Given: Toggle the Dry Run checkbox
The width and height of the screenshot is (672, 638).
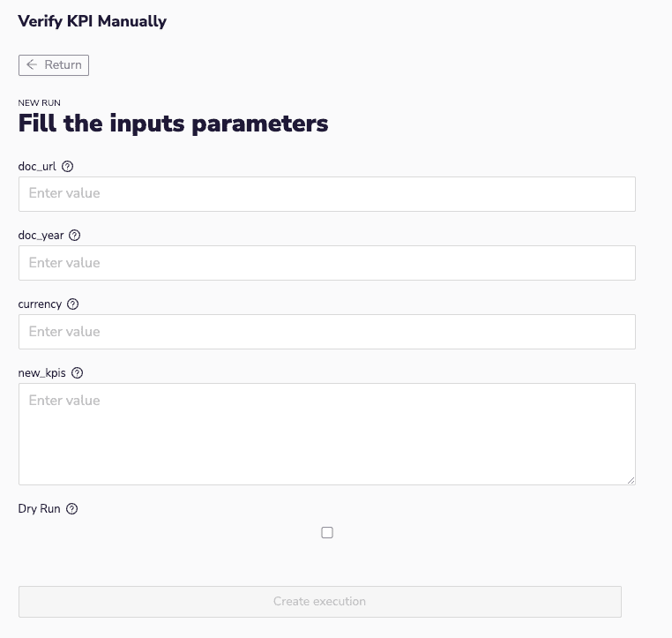Looking at the screenshot, I should 327,533.
